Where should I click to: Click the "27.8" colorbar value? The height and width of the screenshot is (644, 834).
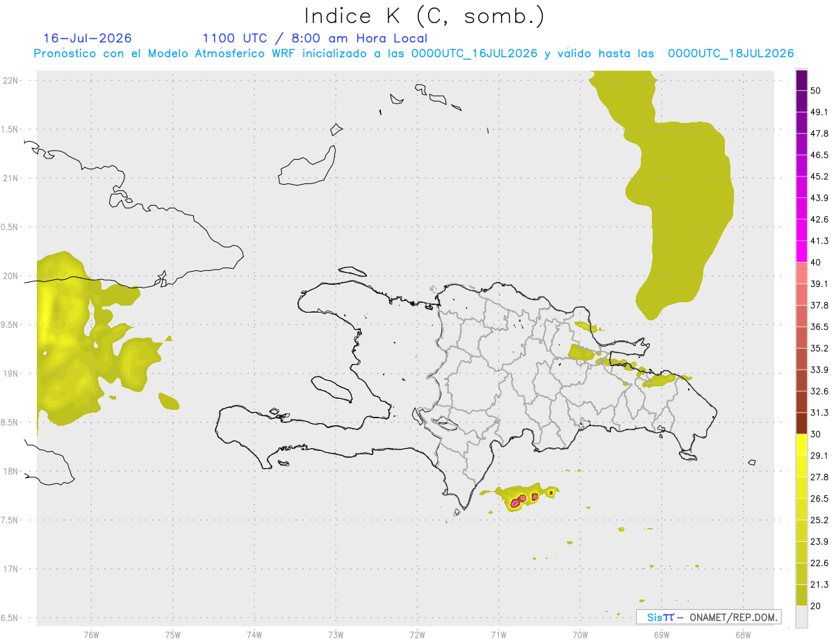point(820,477)
